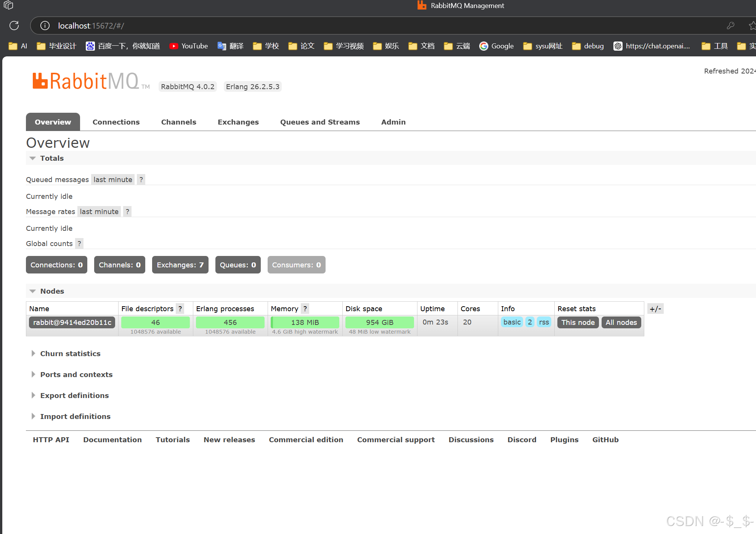Click the Queued messages help question mark
The image size is (756, 534).
tap(141, 179)
